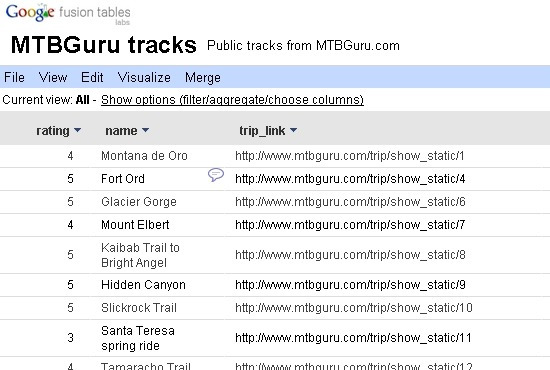Click the name column header label

121,131
